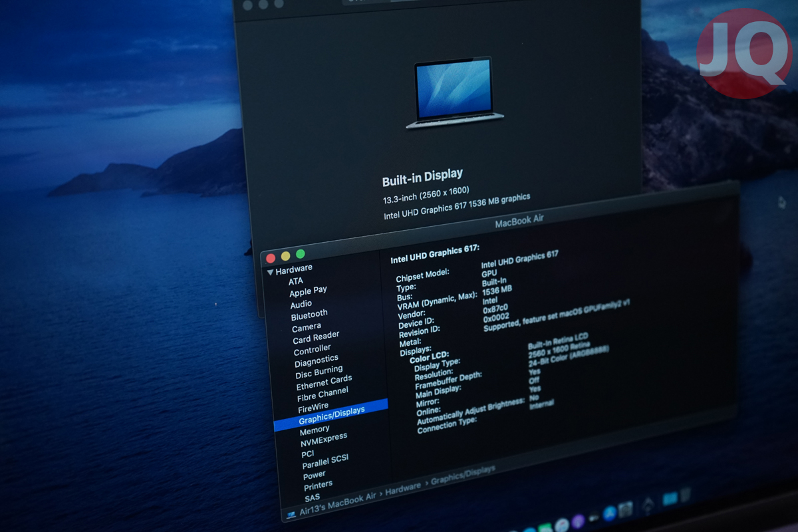The image size is (798, 532).
Task: Select Diagnostics in the sidebar
Action: point(317,361)
